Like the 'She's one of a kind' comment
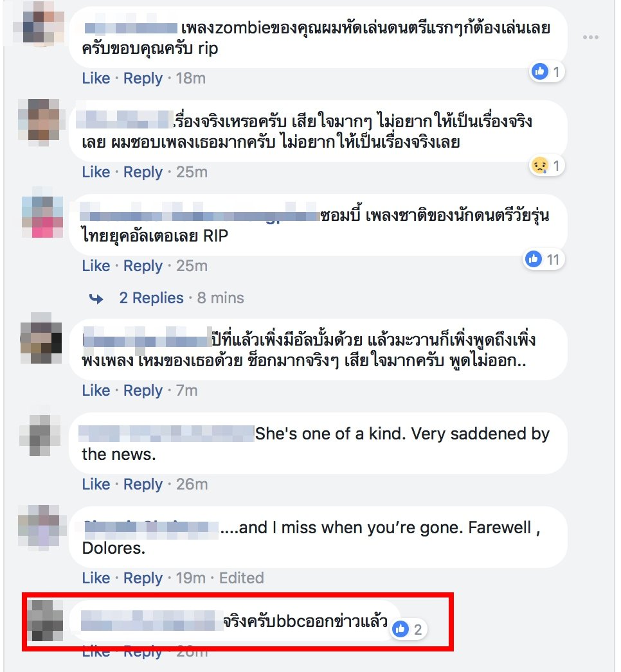 point(96,484)
